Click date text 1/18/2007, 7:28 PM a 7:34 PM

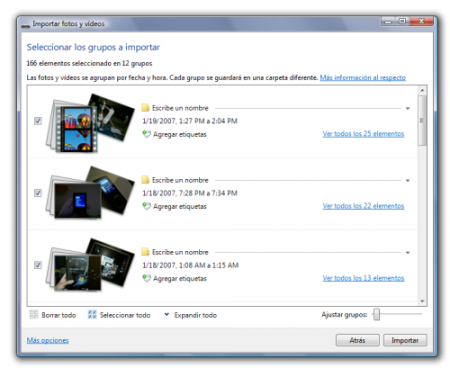(190, 193)
